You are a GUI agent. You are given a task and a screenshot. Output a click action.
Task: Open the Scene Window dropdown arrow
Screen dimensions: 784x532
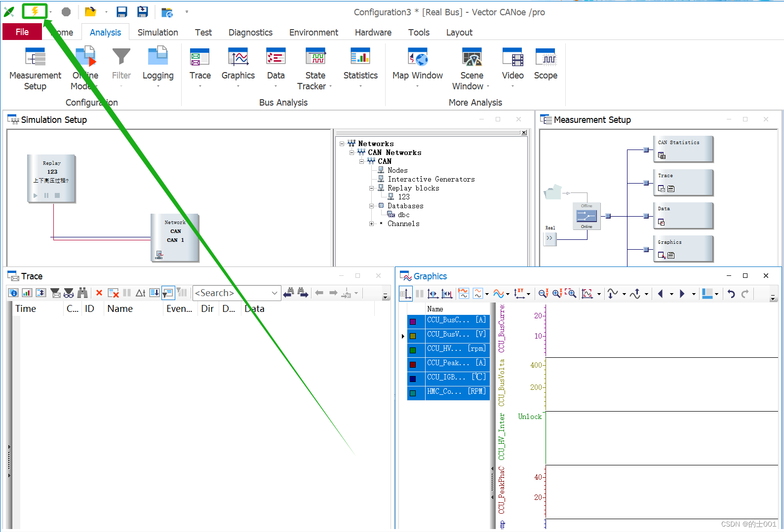[488, 86]
